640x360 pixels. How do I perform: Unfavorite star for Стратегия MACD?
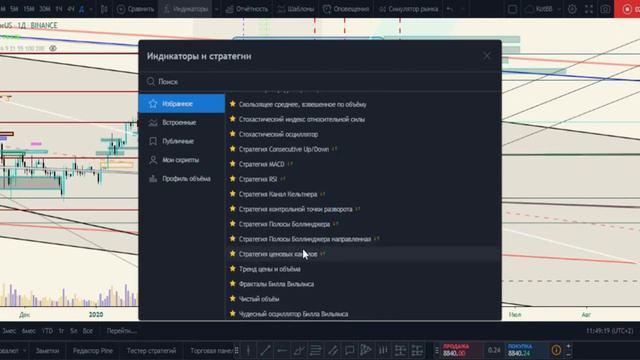point(233,164)
